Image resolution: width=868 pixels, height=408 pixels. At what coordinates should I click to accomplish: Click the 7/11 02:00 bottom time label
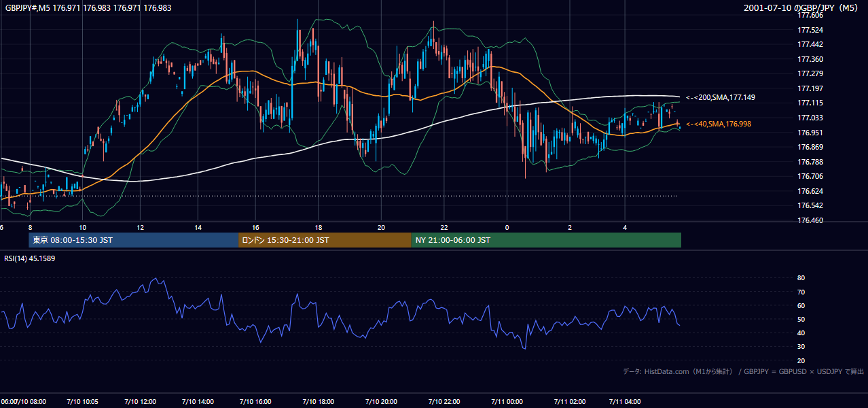pos(570,402)
